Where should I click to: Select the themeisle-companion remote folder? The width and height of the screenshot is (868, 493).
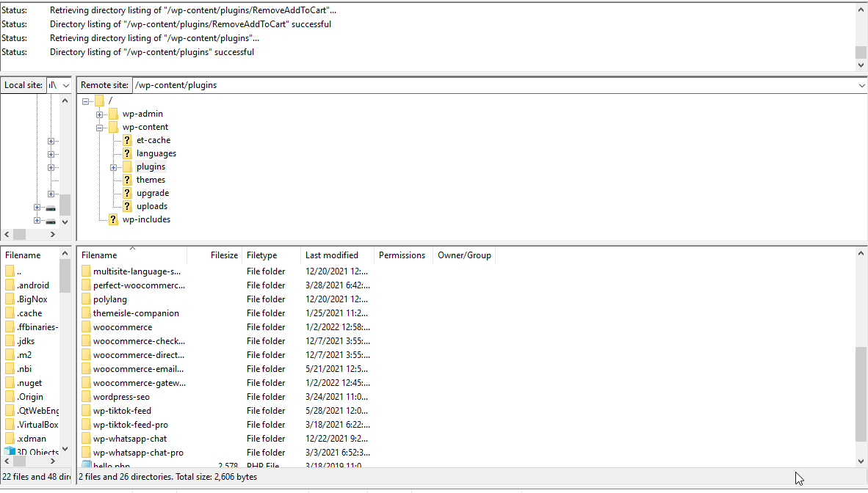point(136,313)
